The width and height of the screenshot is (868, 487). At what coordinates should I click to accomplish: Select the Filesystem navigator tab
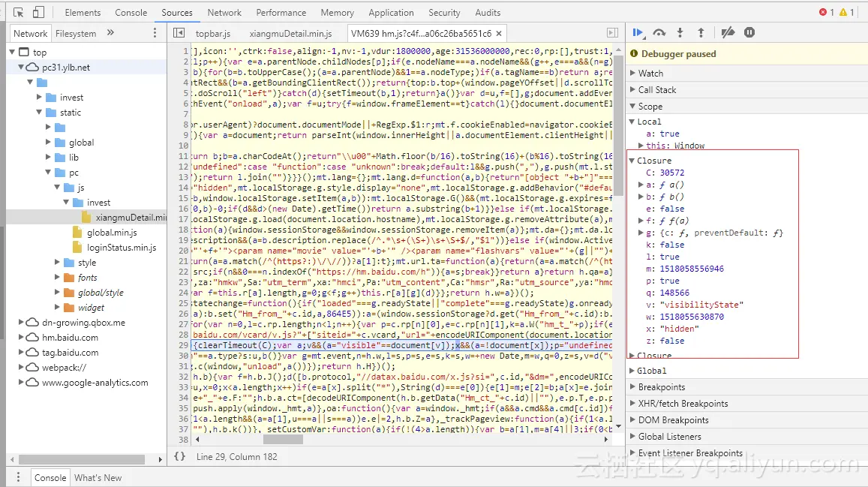coord(76,33)
